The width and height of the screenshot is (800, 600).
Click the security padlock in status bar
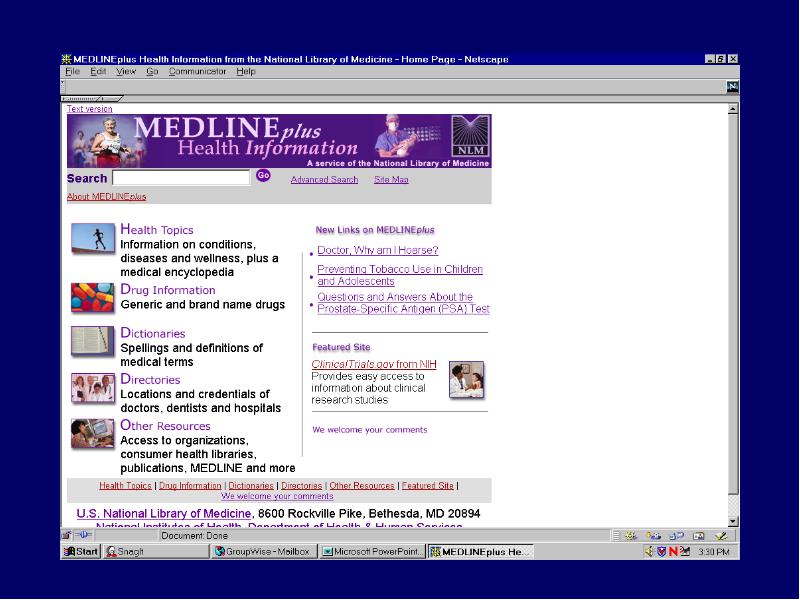pos(66,535)
